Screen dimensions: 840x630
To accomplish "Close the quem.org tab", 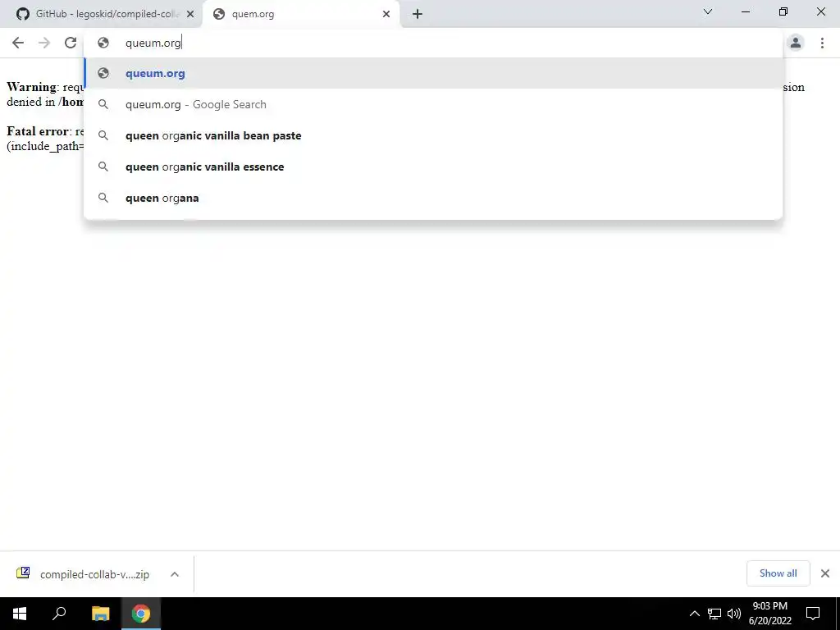I will point(386,14).
